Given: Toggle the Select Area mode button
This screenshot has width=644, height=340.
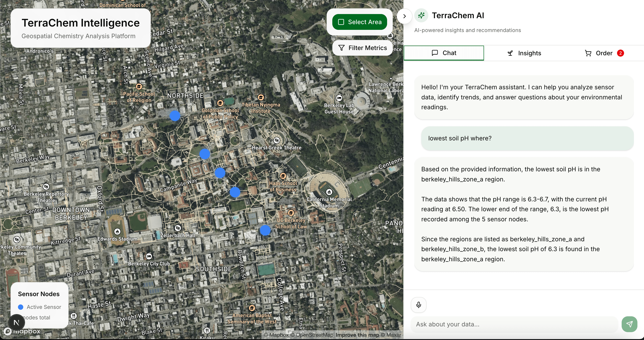Looking at the screenshot, I should 359,22.
